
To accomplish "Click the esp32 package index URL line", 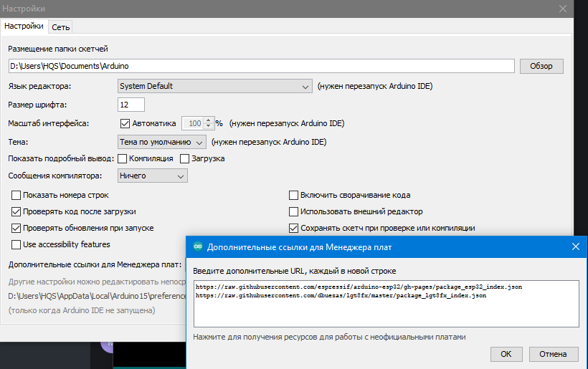I will coord(359,287).
